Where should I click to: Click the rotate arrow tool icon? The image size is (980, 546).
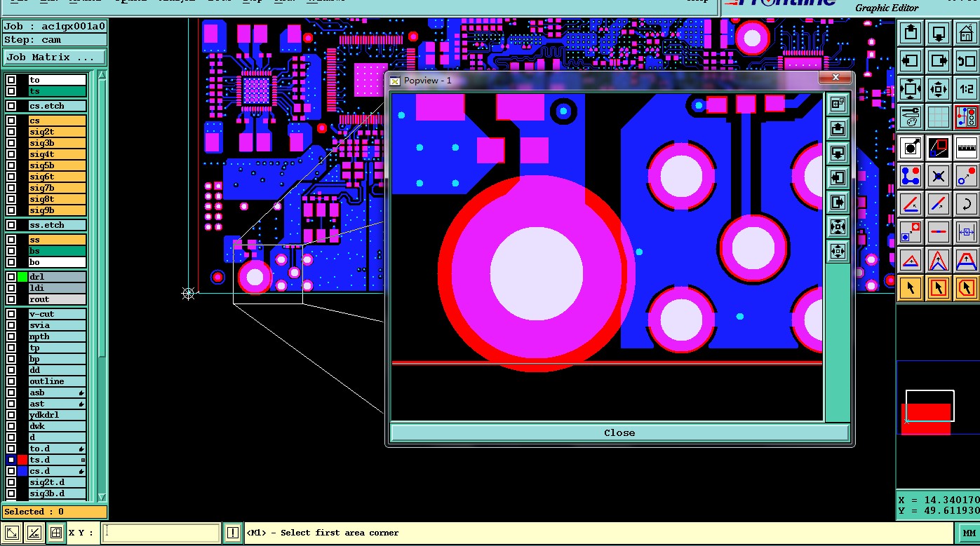967,204
